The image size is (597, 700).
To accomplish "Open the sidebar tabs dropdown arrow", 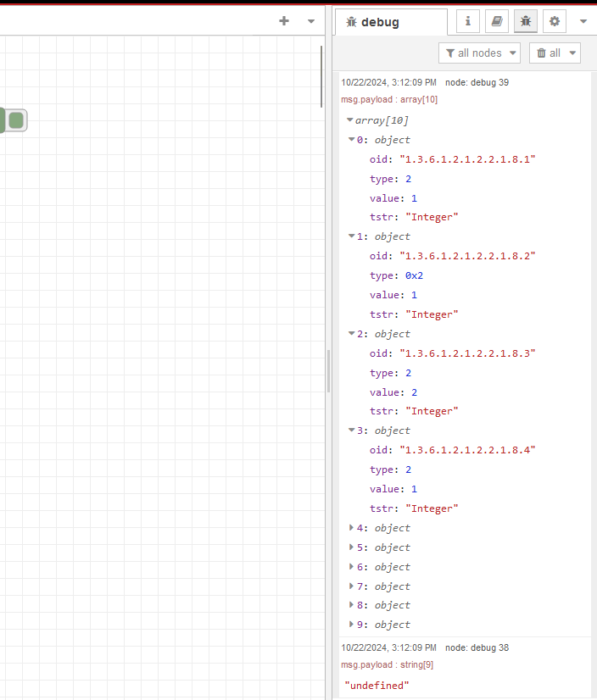I will pyautogui.click(x=583, y=21).
